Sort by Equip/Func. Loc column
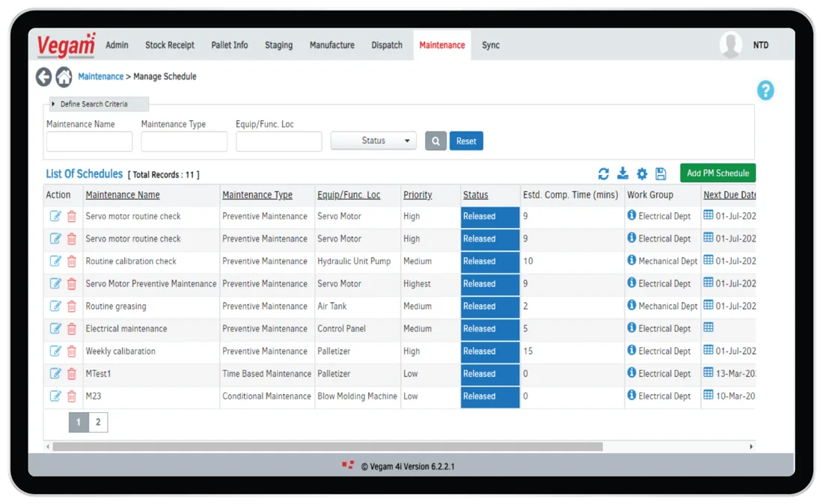This screenshot has width=823, height=504. pos(349,194)
